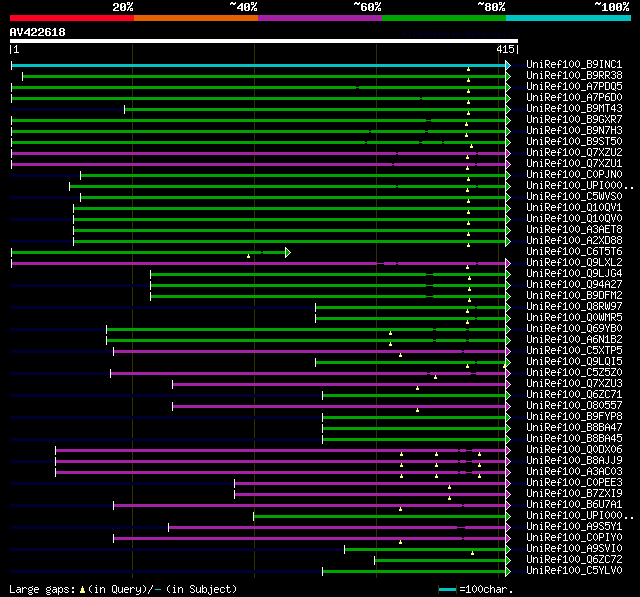Select the UniRef100_C5XTP5 label
This screenshot has height=597, width=640.
574,351
